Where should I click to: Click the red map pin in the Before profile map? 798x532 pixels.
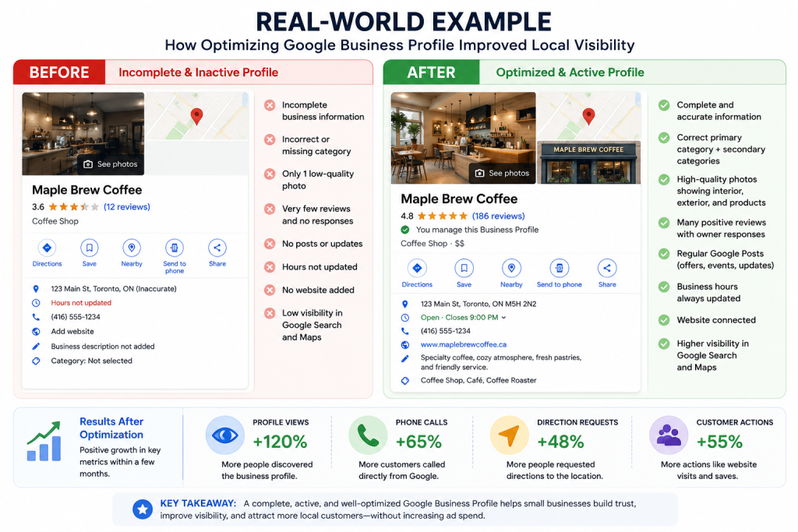(x=196, y=117)
